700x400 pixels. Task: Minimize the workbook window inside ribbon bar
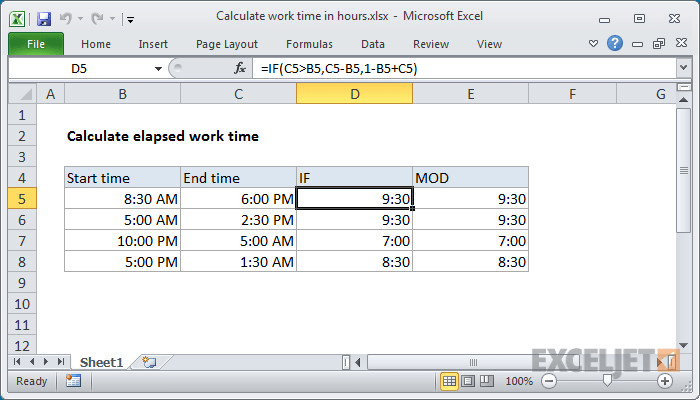click(x=638, y=44)
